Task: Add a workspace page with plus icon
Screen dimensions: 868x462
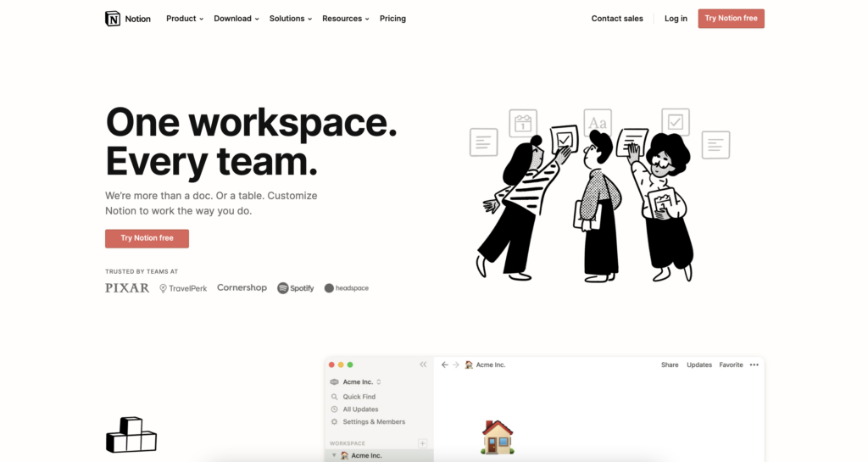Action: pyautogui.click(x=422, y=443)
